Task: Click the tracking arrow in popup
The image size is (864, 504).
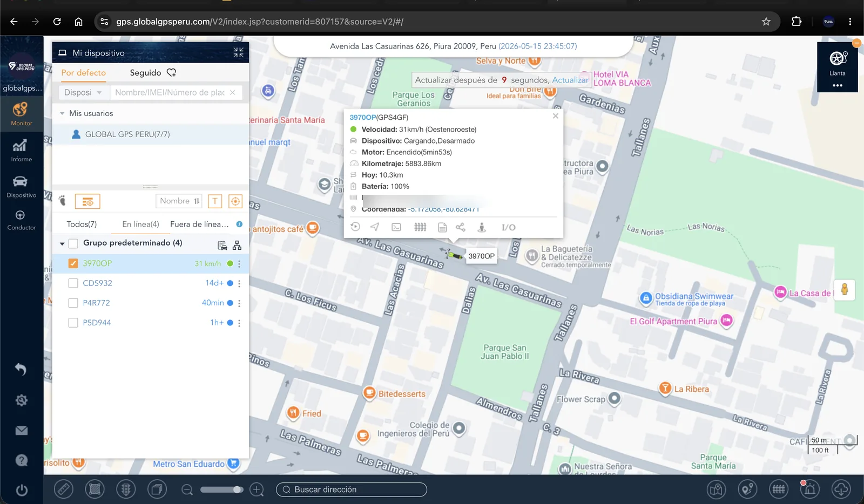Action: pos(375,227)
